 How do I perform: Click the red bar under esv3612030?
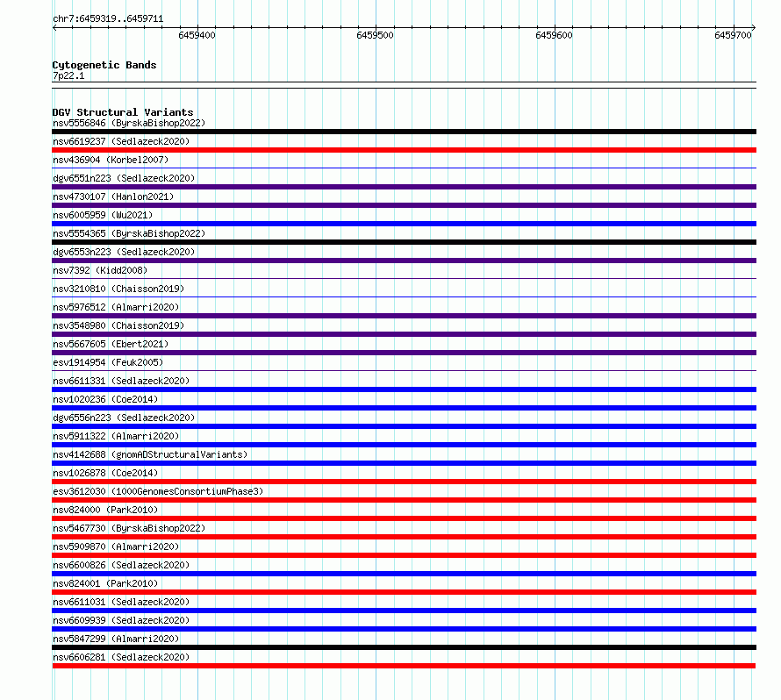tap(404, 500)
